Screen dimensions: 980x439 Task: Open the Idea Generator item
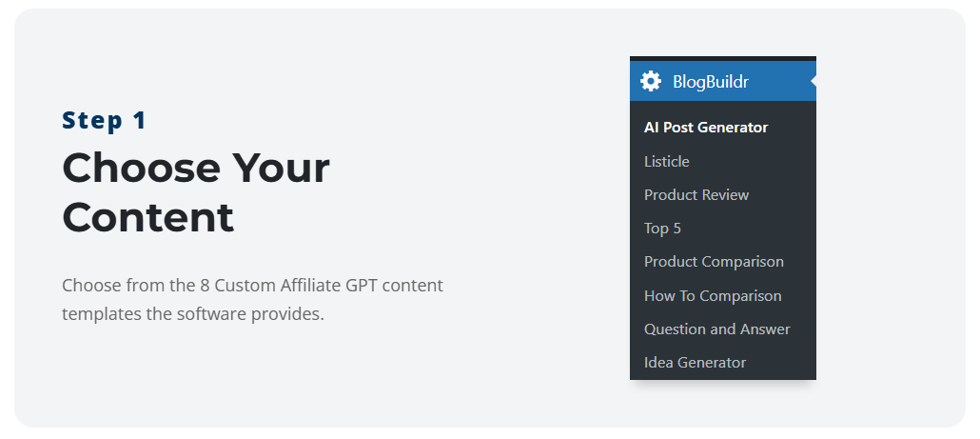coord(695,363)
